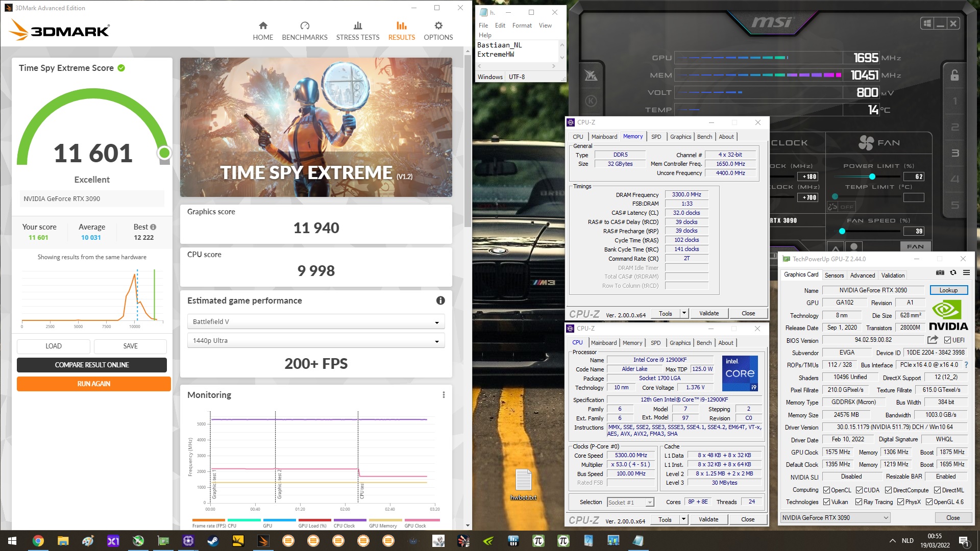Go to BENCHMARKS in 3DMark
The image size is (980, 551).
point(305,31)
